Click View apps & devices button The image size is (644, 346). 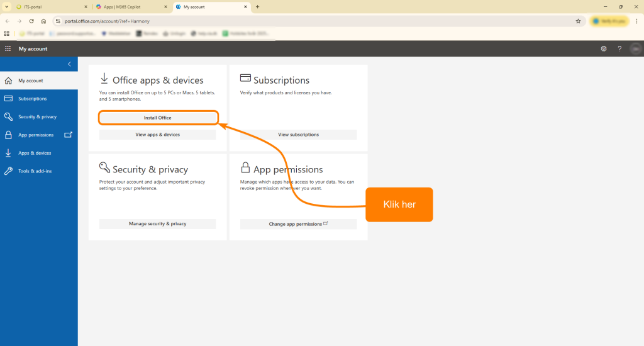point(158,135)
